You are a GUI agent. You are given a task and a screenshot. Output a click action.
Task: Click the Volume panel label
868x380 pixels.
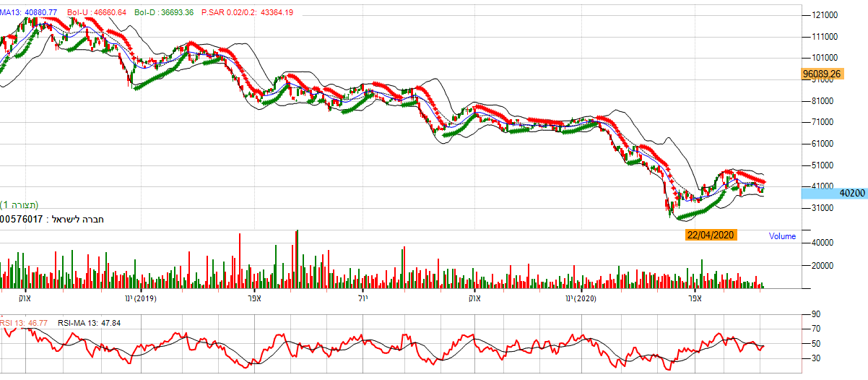click(782, 236)
